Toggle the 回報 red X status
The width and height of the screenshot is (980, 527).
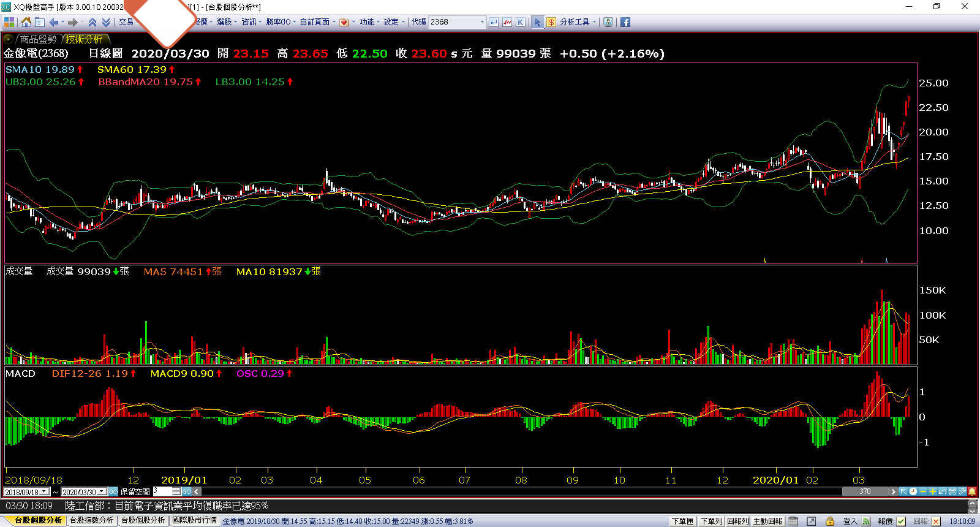click(936, 521)
